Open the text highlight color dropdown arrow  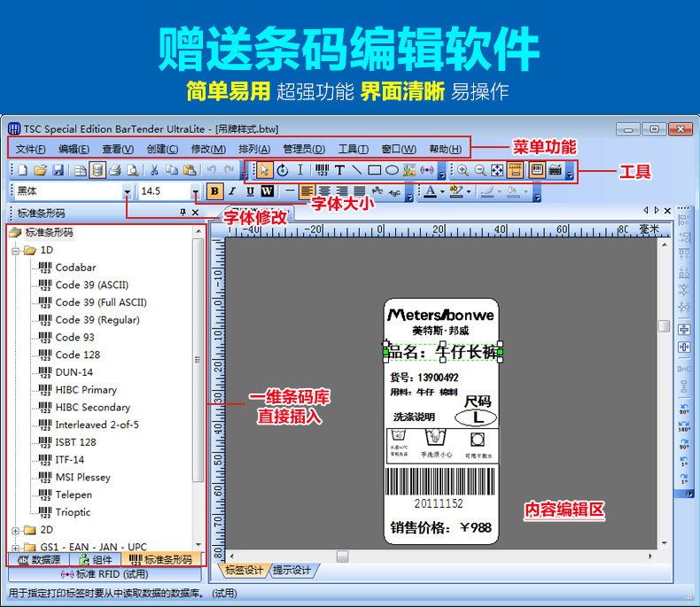(469, 191)
